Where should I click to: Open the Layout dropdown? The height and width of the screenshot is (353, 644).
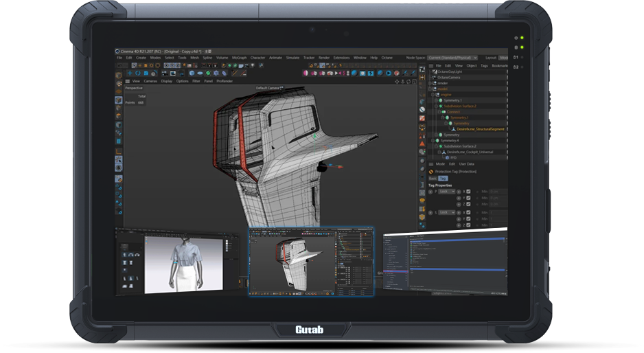(503, 58)
